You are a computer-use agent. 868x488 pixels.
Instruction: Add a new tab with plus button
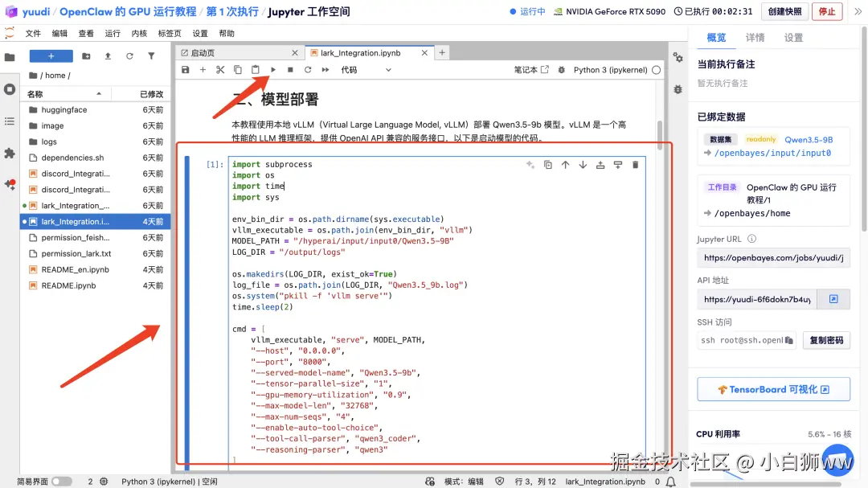[x=442, y=52]
